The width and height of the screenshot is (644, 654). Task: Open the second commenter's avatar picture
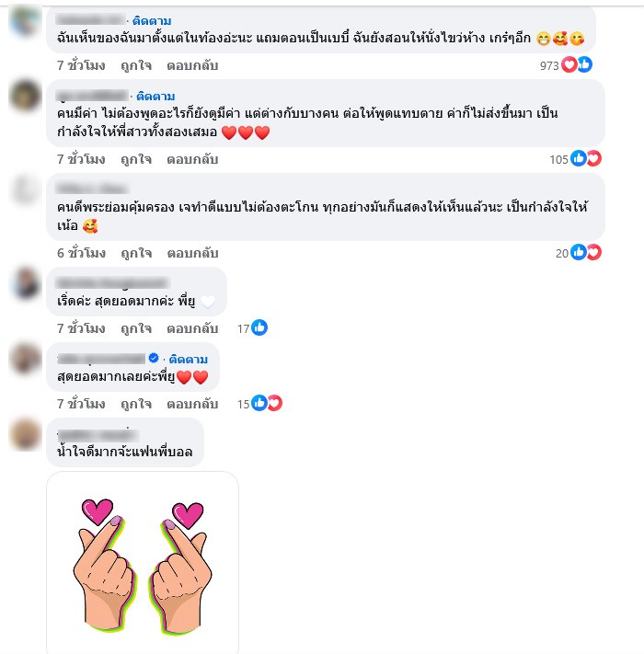(x=25, y=96)
